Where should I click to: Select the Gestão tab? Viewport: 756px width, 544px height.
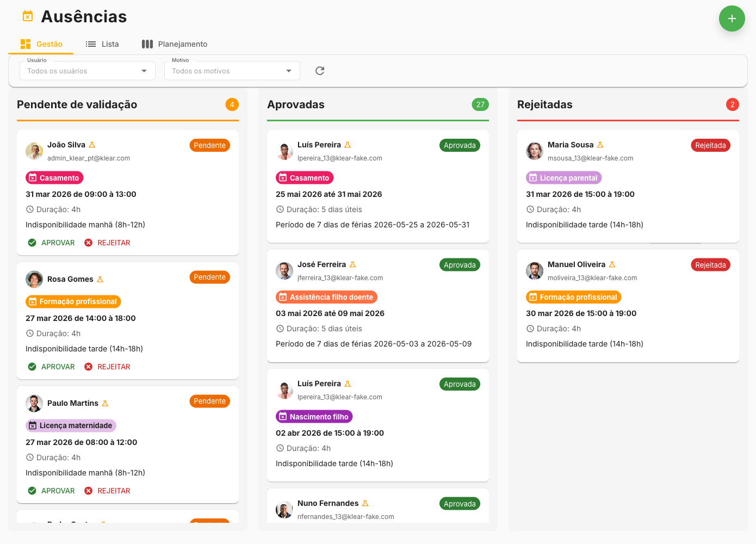click(x=41, y=44)
